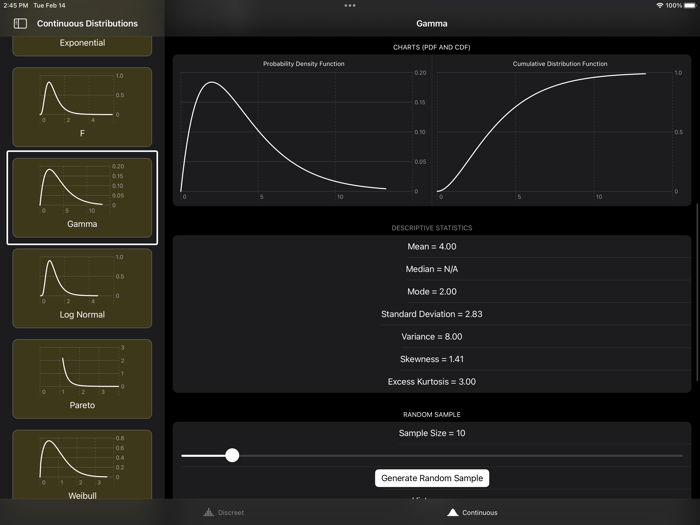Click the Wi-Fi status icon
This screenshot has width=700, height=525.
point(660,6)
